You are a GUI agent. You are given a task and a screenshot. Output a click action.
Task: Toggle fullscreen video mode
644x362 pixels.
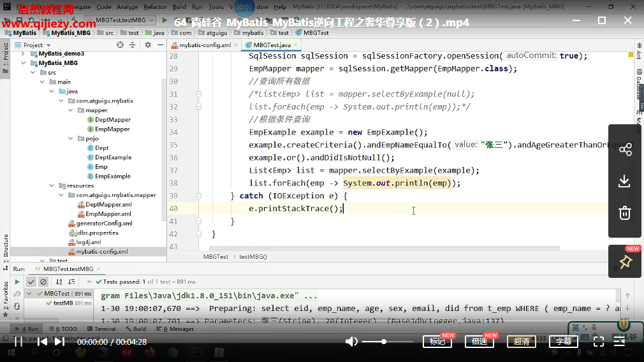599,342
